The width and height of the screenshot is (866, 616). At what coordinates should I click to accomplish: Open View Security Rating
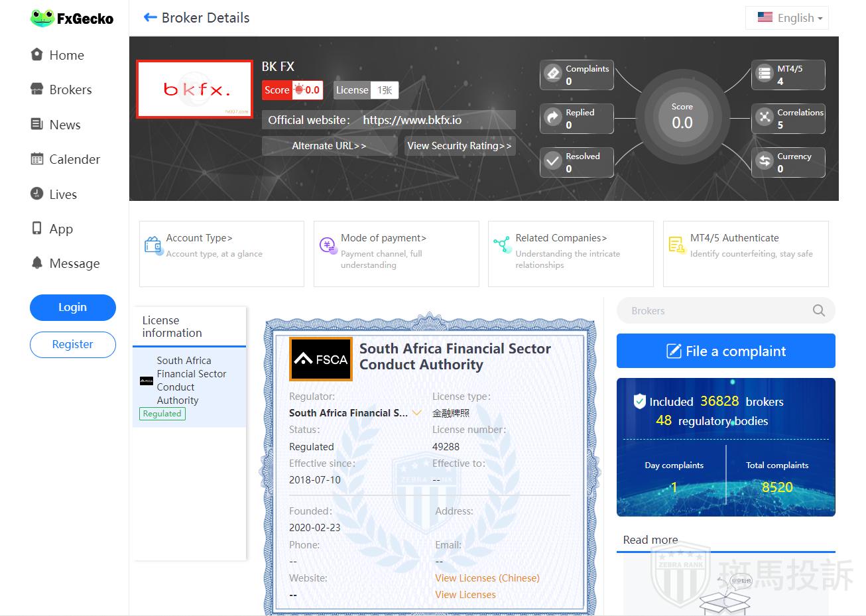459,146
